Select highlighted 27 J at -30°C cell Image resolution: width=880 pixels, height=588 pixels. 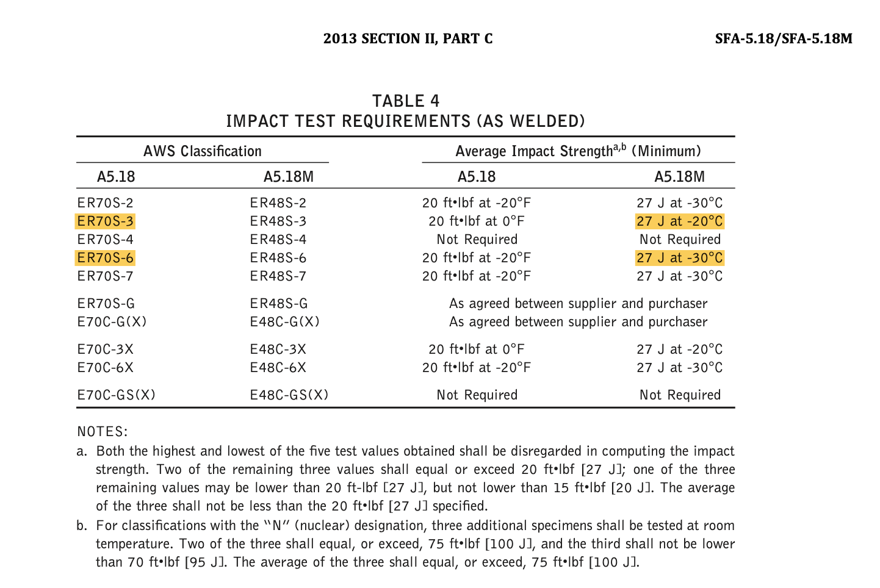680,257
